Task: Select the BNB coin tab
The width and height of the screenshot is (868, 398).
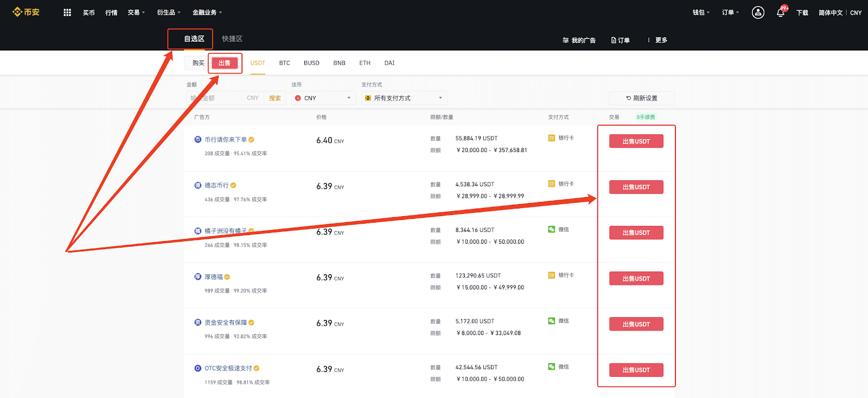Action: [x=339, y=63]
